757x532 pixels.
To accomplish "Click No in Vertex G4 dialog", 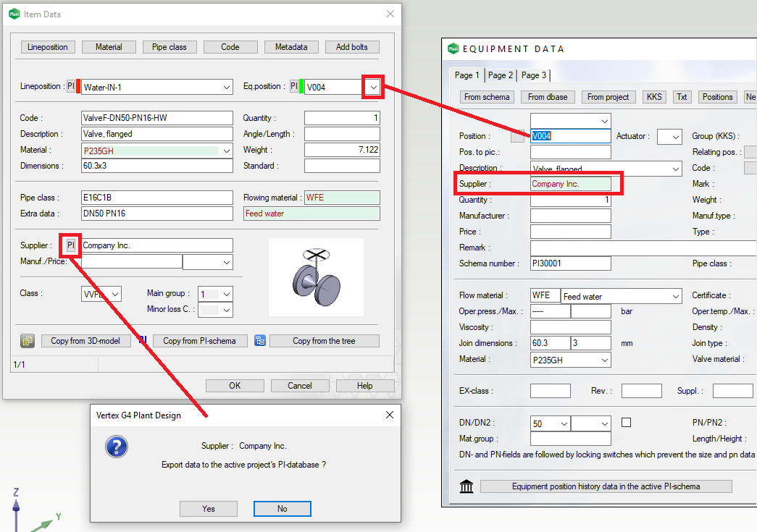I will pyautogui.click(x=283, y=509).
